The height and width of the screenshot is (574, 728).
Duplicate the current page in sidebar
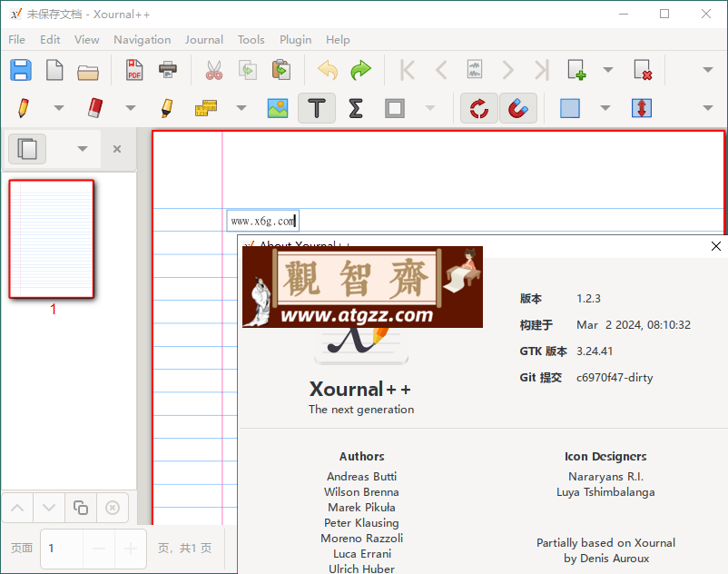point(80,508)
